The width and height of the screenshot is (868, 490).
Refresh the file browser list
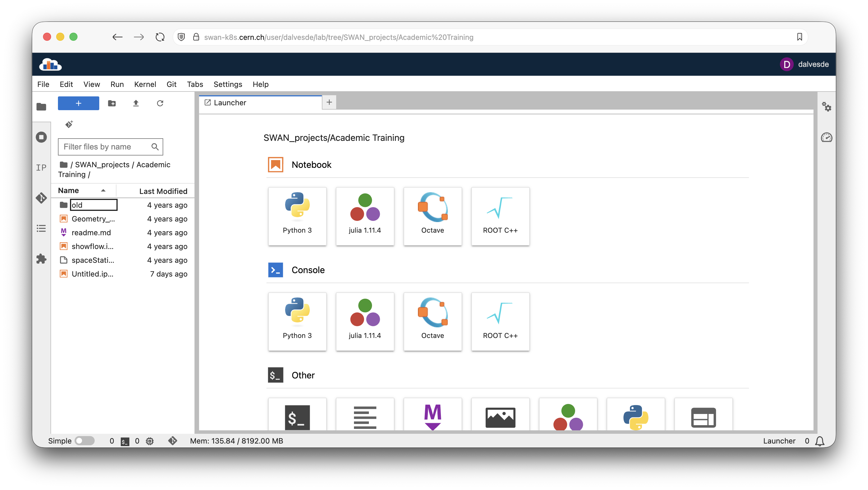[x=160, y=103]
